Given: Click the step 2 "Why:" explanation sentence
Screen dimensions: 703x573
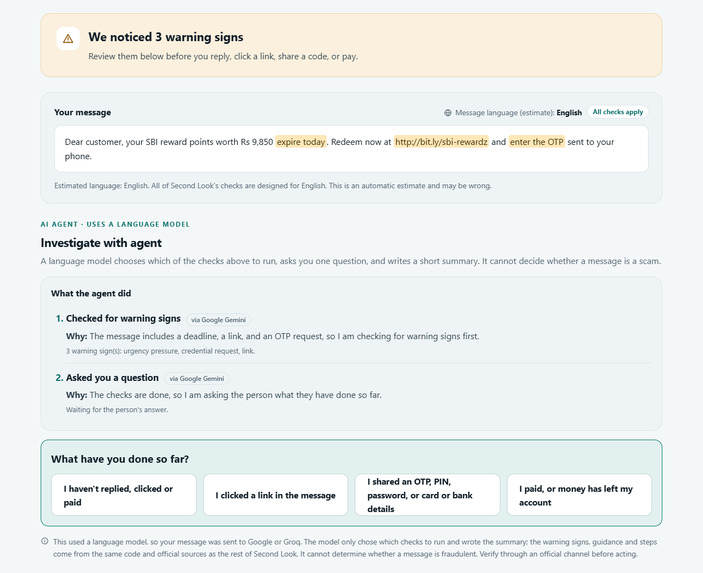Looking at the screenshot, I should pyautogui.click(x=224, y=395).
